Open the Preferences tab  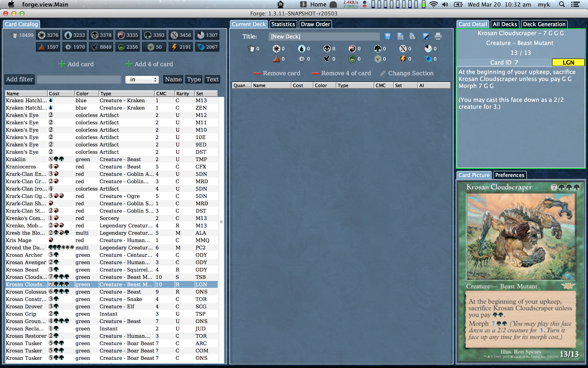[510, 175]
